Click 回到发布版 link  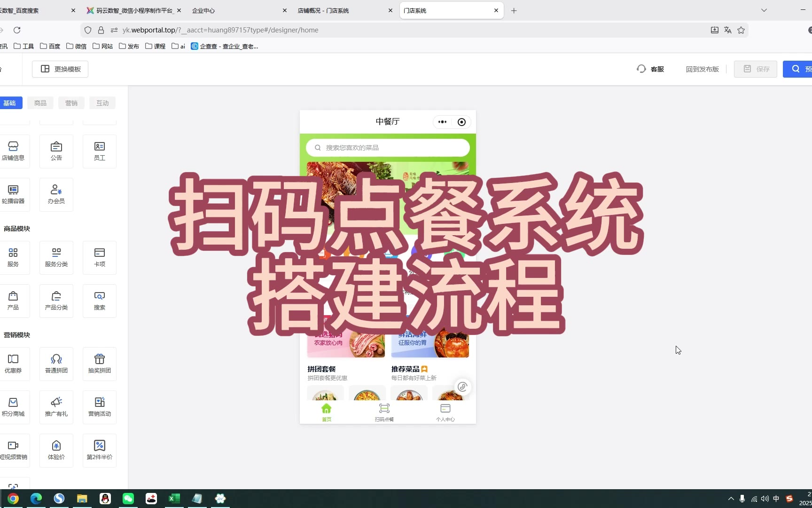pos(702,69)
